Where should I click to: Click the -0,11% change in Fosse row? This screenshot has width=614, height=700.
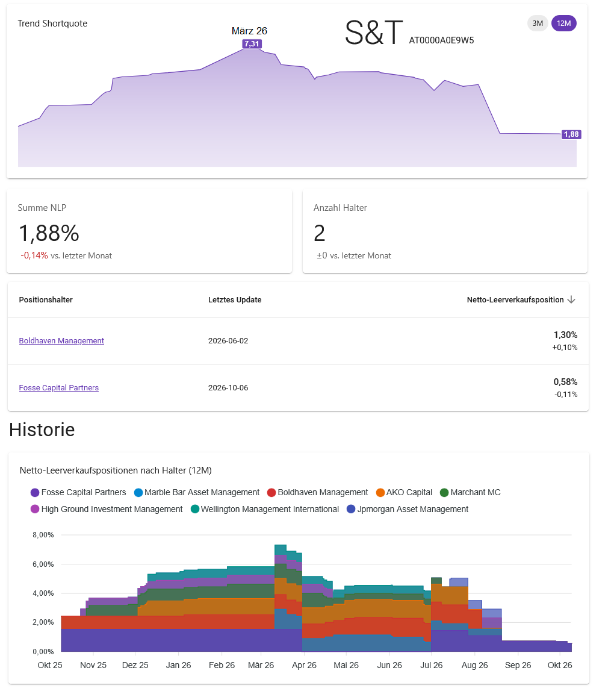(566, 394)
